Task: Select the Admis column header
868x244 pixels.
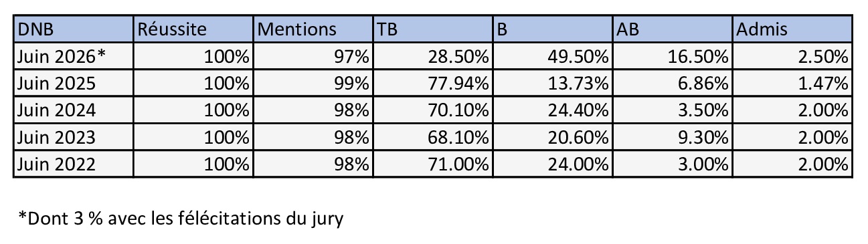Action: point(792,30)
